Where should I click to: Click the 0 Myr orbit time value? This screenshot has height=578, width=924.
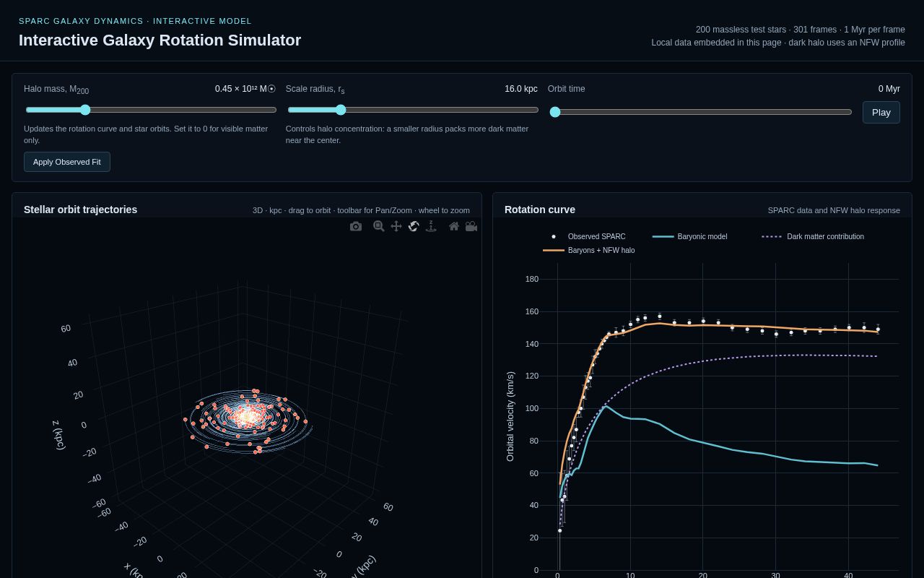[889, 89]
